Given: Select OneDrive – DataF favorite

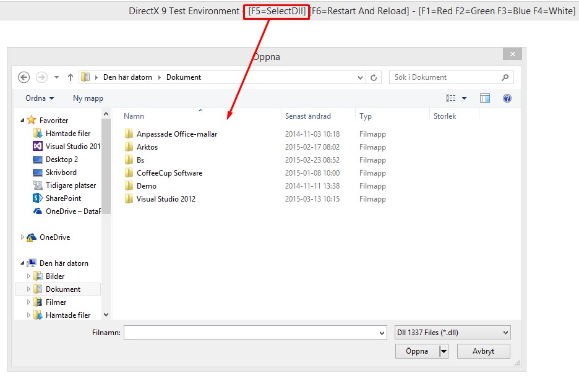Looking at the screenshot, I should (x=73, y=211).
